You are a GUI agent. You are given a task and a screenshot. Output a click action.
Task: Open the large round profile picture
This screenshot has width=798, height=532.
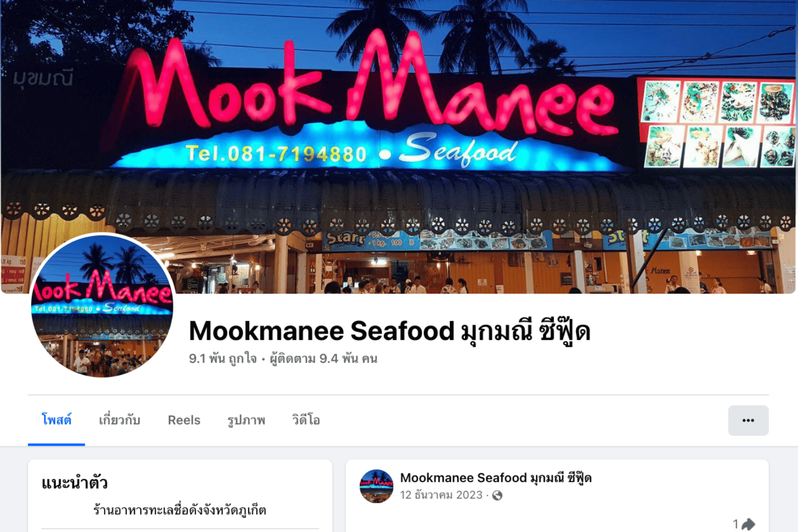[102, 306]
